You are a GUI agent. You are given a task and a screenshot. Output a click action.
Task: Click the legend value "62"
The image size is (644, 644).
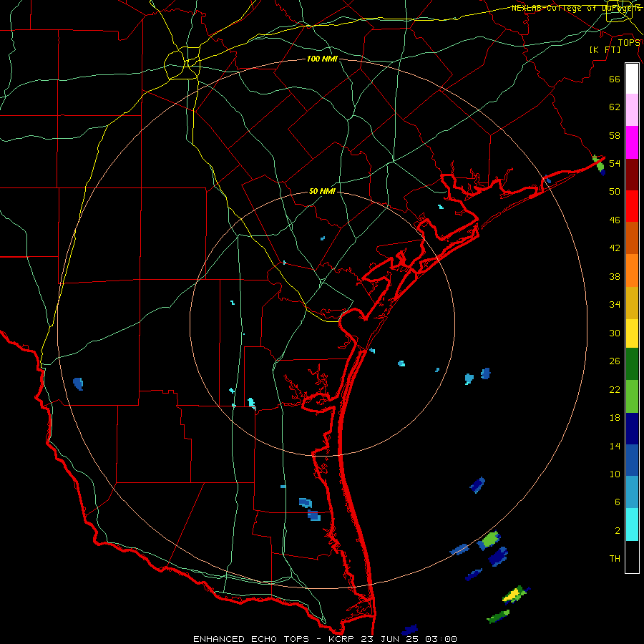coord(615,107)
